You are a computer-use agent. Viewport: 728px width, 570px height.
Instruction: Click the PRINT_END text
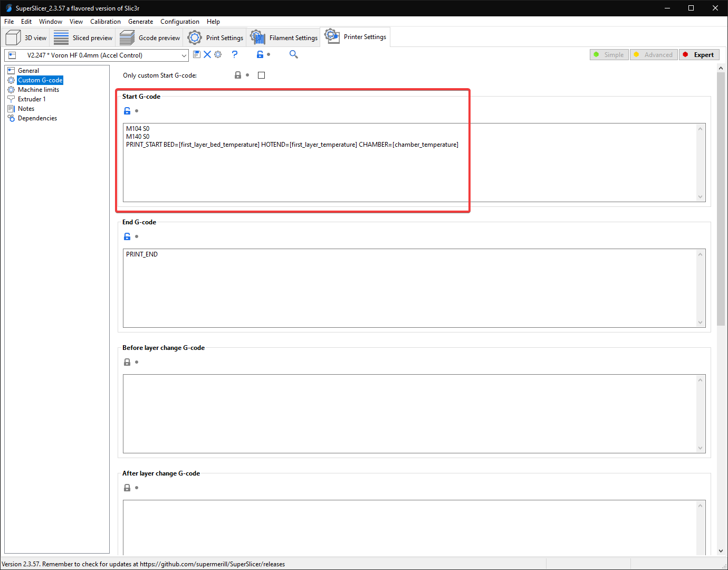142,254
